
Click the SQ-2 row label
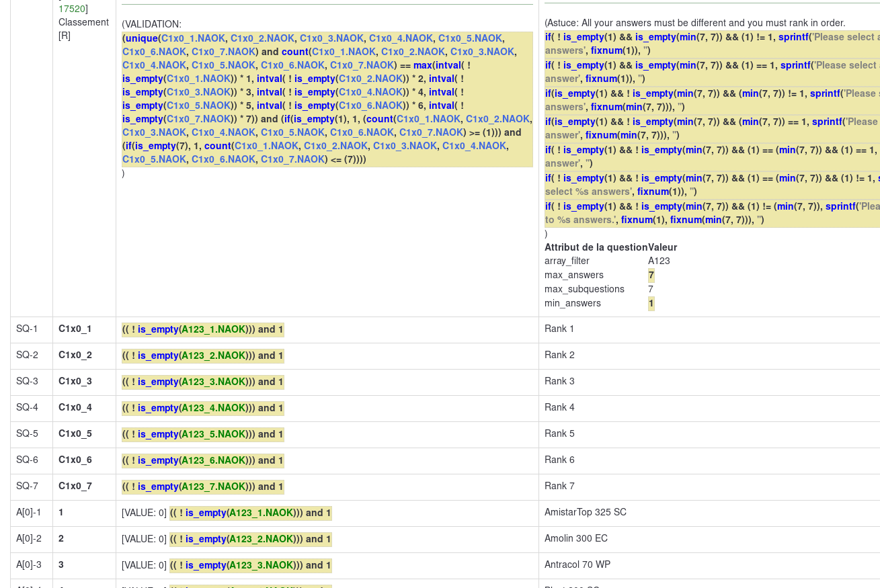pyautogui.click(x=27, y=355)
